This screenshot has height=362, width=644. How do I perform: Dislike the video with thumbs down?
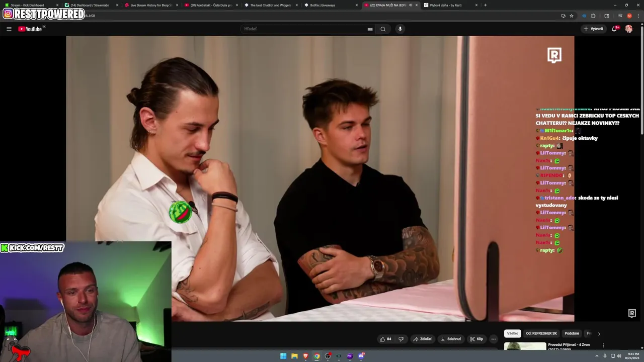click(401, 339)
